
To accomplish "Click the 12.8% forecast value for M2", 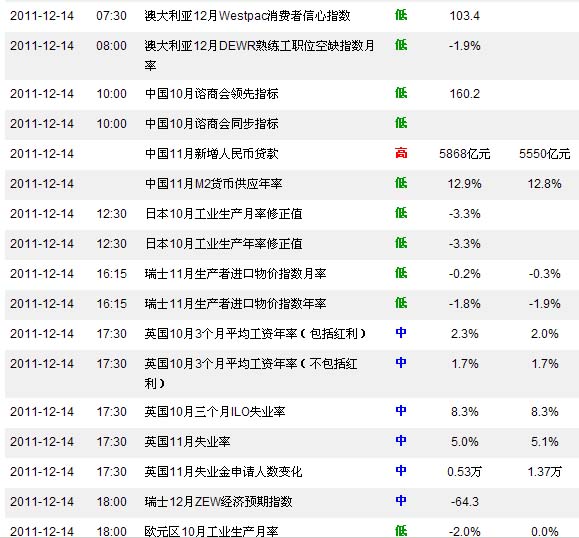I will (x=545, y=184).
